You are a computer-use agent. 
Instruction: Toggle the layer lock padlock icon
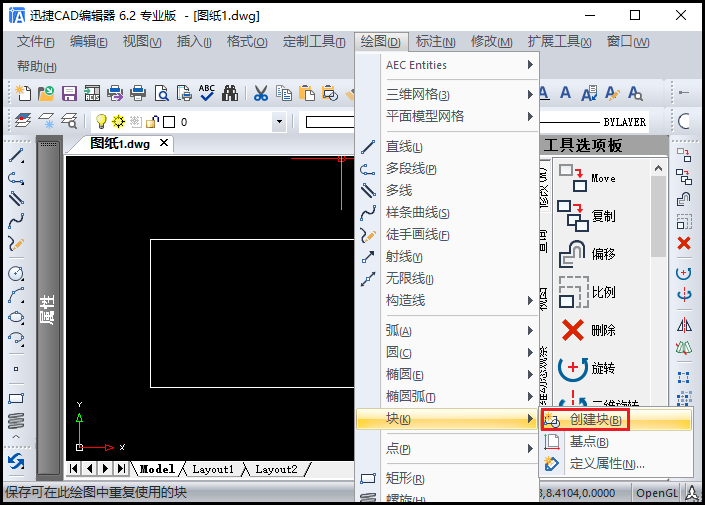(152, 121)
